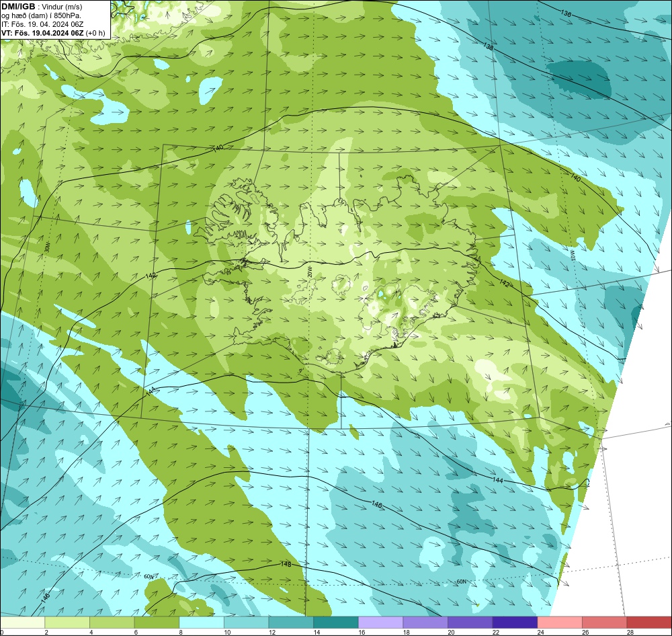Click the red 28+ m/s legend swatch

649,622
